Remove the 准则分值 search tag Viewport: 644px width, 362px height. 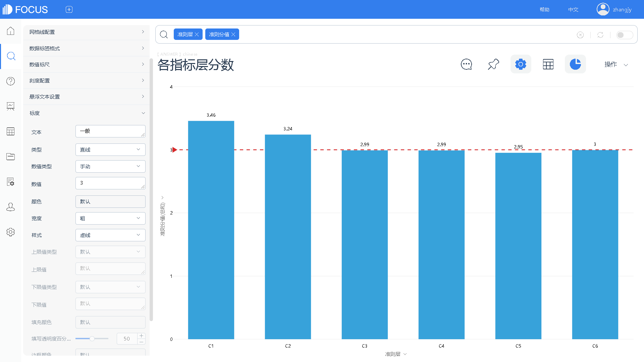(233, 35)
